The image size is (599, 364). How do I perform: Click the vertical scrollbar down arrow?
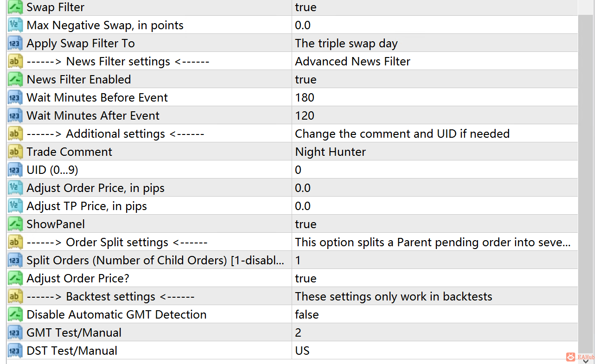pyautogui.click(x=586, y=361)
